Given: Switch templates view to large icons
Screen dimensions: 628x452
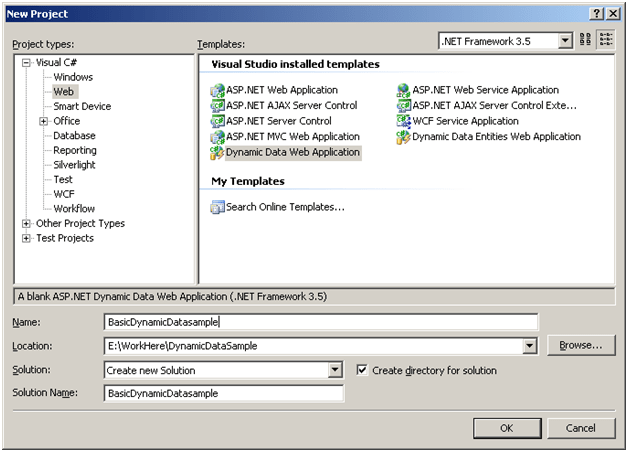Looking at the screenshot, I should (585, 40).
